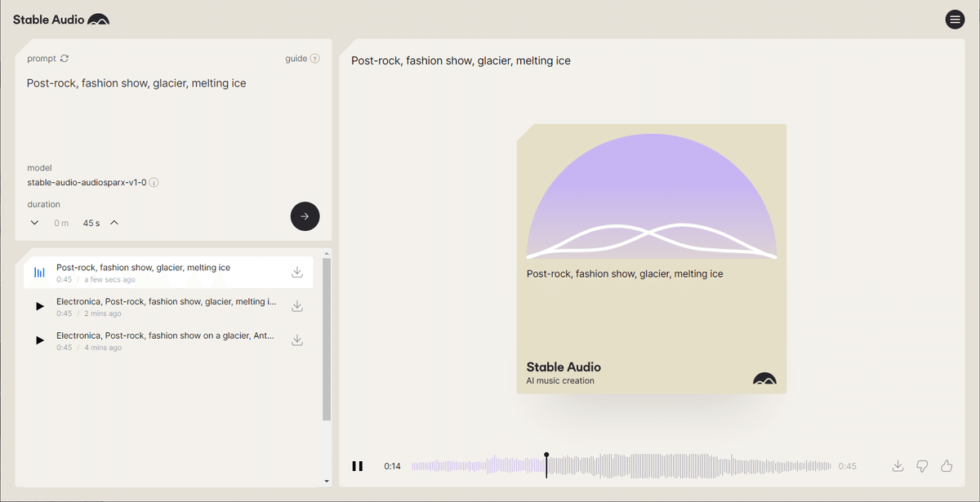Select track 'Electronica, Post-rock, fashion show, glacier, melting i...'
980x502 pixels.
[168, 306]
